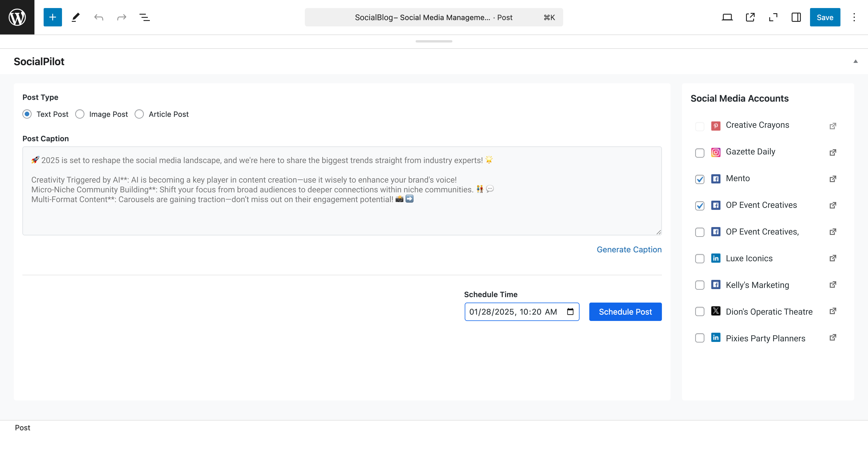
Task: Check the Luxe Iconics account checkbox
Action: point(700,259)
